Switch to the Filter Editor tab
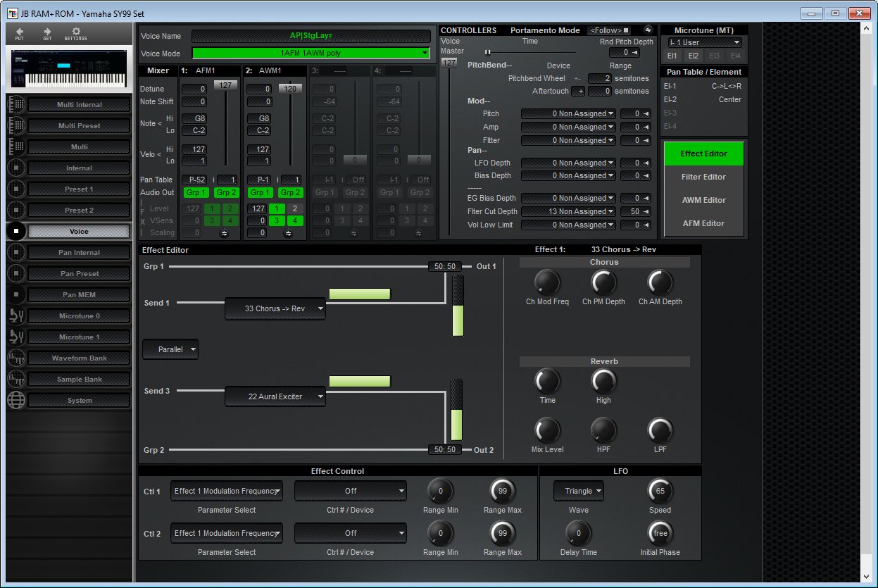This screenshot has width=878, height=588. (x=704, y=177)
